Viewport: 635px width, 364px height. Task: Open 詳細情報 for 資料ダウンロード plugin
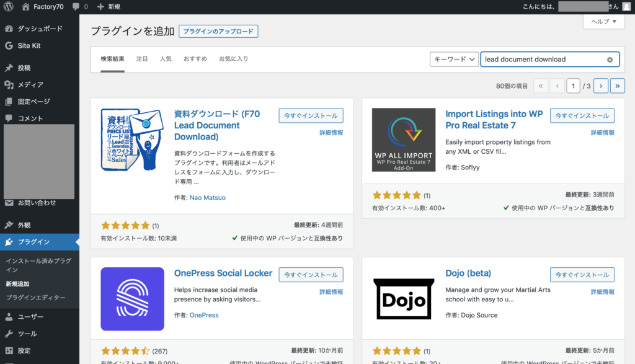click(x=331, y=133)
